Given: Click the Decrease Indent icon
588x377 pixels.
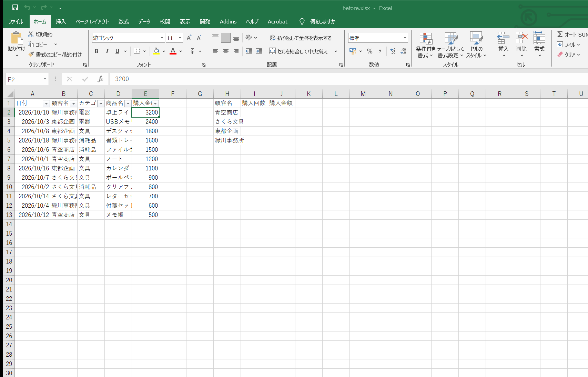Looking at the screenshot, I should click(249, 51).
